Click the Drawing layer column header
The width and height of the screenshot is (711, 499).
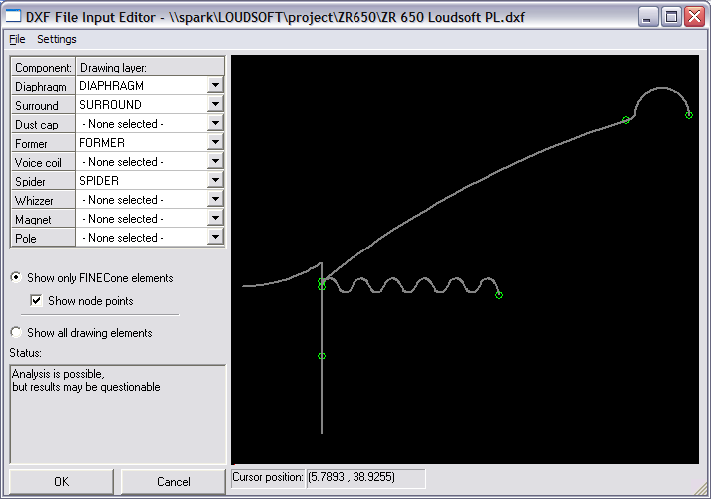click(150, 67)
